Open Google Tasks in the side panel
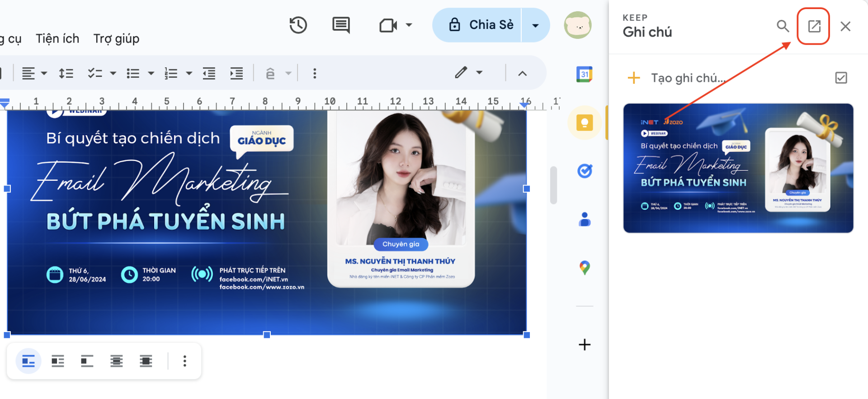 click(x=585, y=171)
